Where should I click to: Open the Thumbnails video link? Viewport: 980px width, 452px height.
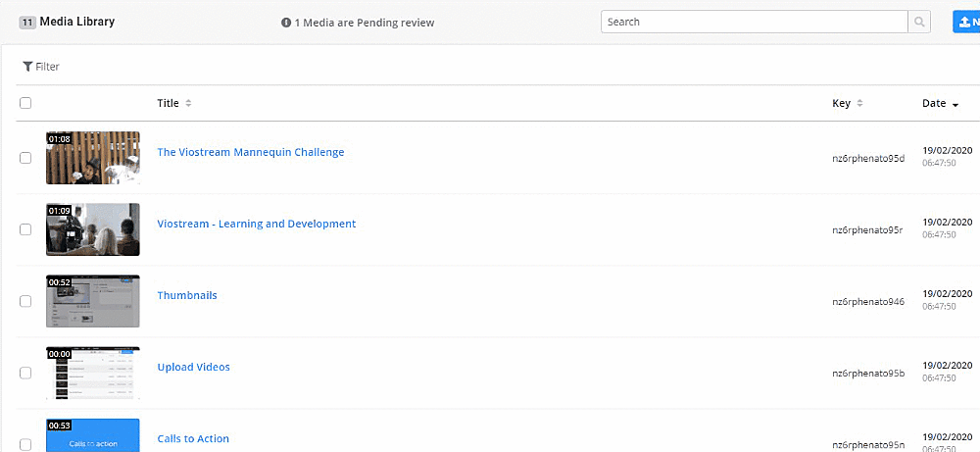[187, 295]
